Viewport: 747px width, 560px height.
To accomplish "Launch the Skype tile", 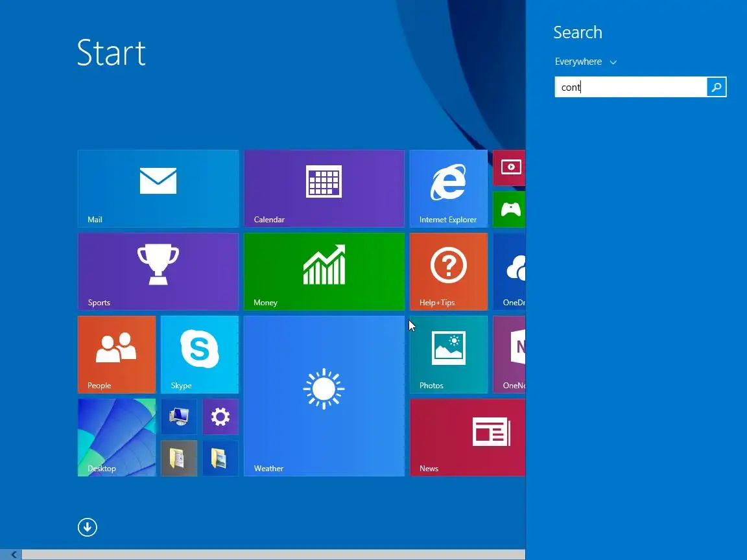I will [200, 355].
